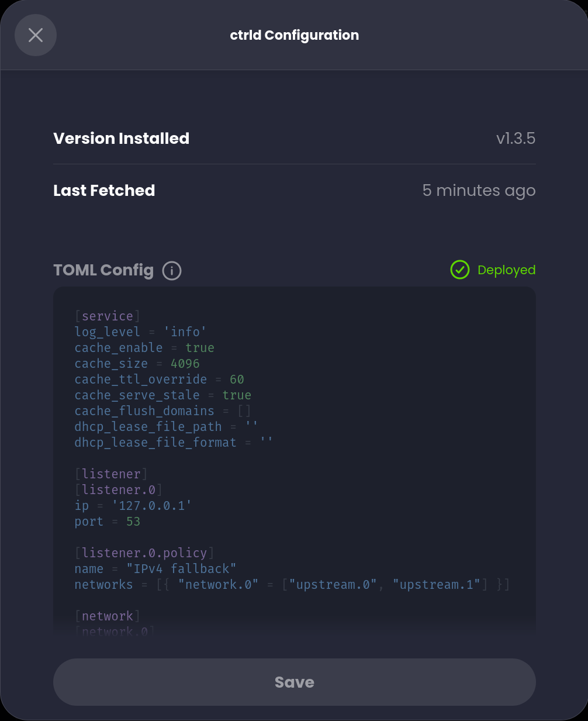This screenshot has width=588, height=721.
Task: Click the "IPv4 fallback" policy name
Action: click(x=181, y=569)
